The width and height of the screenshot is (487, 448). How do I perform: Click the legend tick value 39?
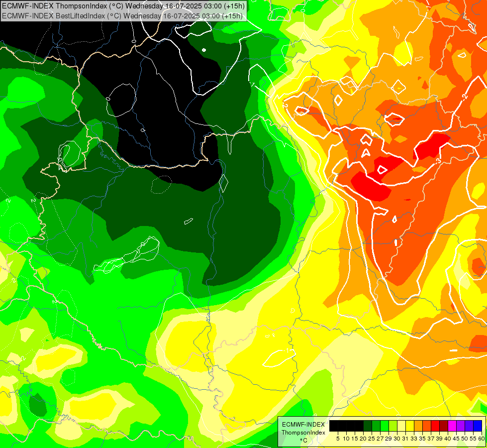pos(439,439)
